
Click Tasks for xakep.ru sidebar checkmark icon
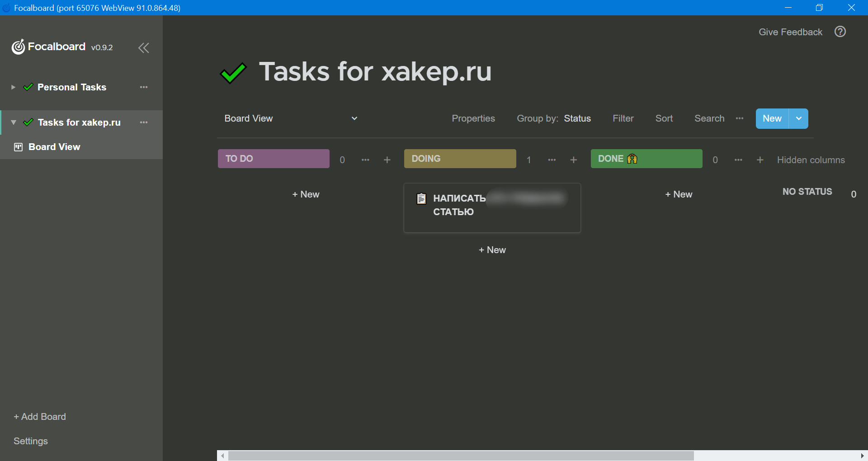[28, 122]
